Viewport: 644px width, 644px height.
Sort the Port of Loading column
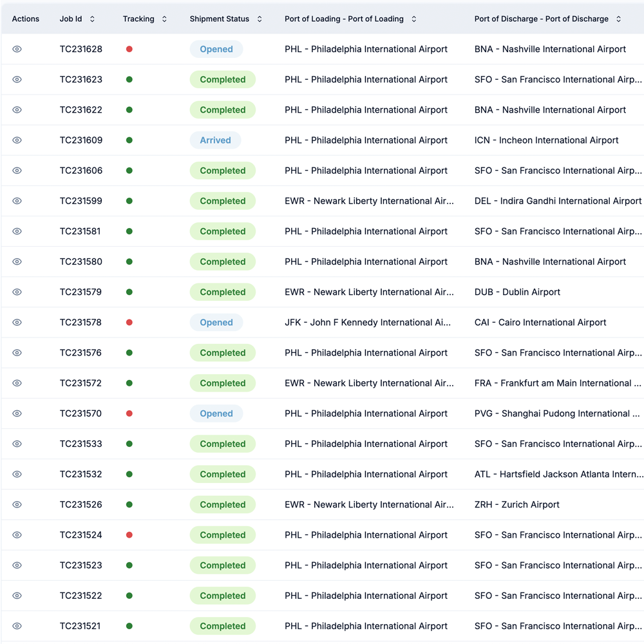click(413, 19)
